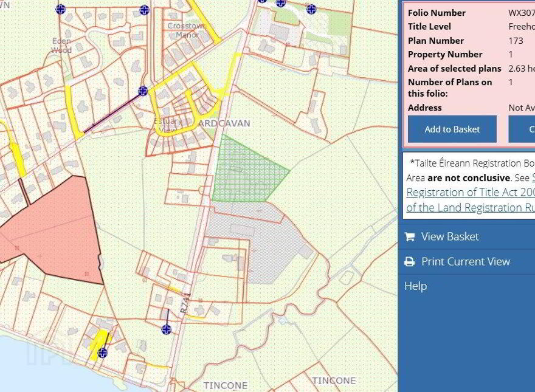Add the selected folio to basket

click(452, 129)
